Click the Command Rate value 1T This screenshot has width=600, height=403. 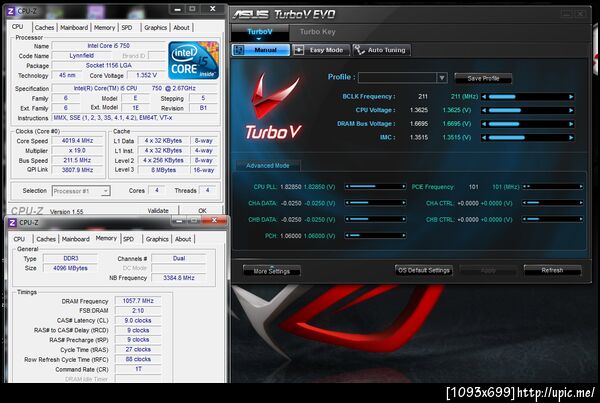click(138, 369)
